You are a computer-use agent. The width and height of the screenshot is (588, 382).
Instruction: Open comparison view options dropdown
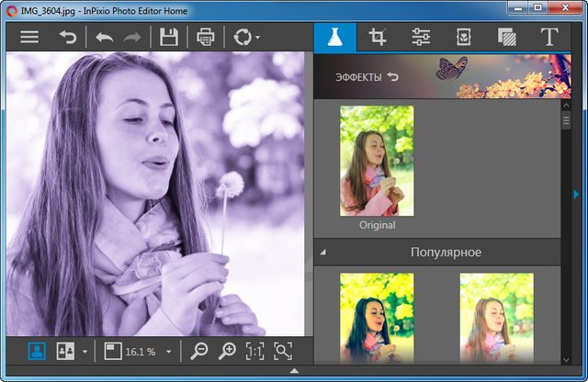[x=85, y=352]
